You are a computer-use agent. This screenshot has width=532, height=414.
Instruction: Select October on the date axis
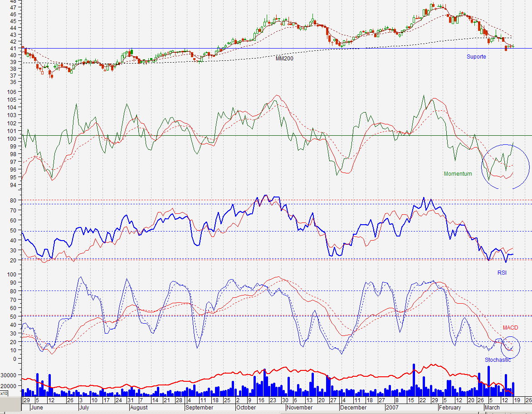[x=246, y=407]
